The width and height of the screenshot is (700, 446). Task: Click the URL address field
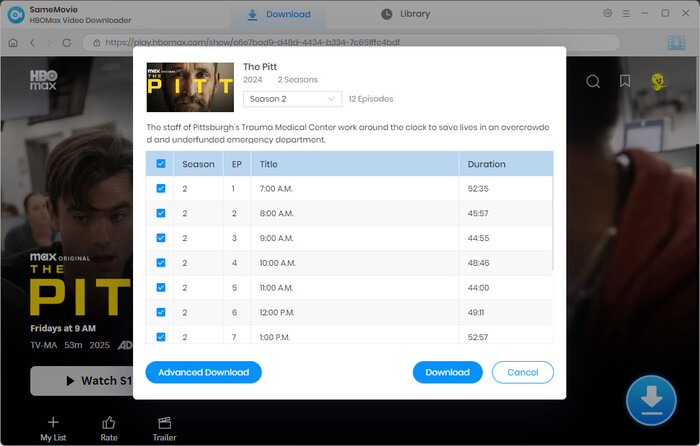tap(351, 43)
